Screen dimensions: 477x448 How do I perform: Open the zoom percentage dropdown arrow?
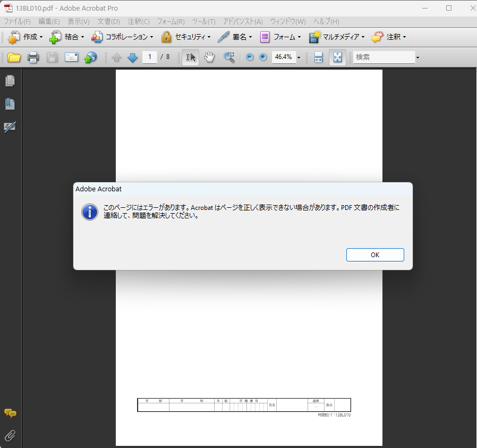(x=299, y=57)
